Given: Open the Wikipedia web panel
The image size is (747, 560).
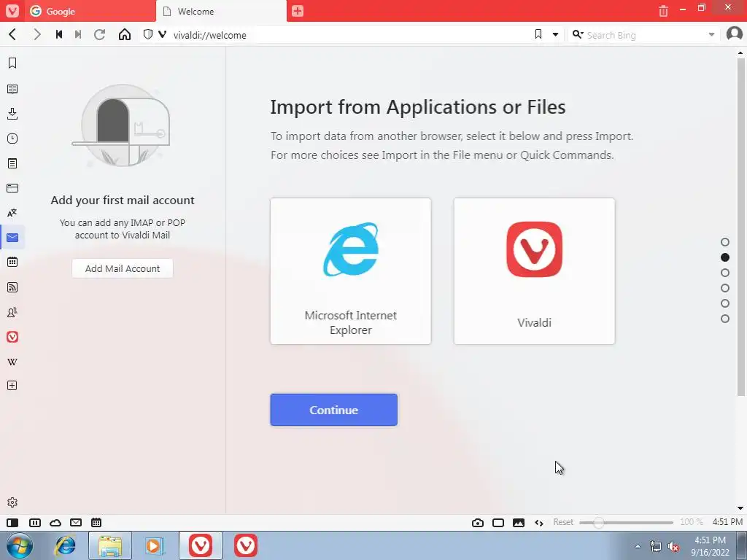Looking at the screenshot, I should tap(12, 362).
